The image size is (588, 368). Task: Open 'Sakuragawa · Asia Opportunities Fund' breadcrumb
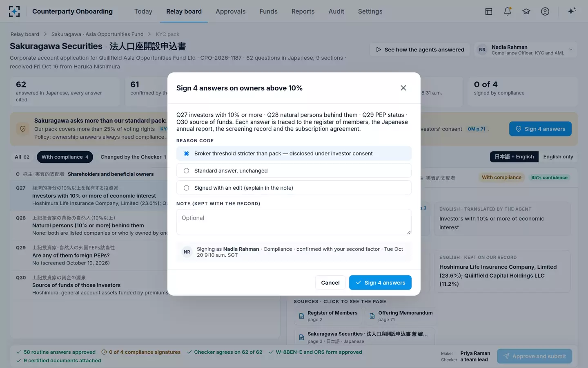97,34
